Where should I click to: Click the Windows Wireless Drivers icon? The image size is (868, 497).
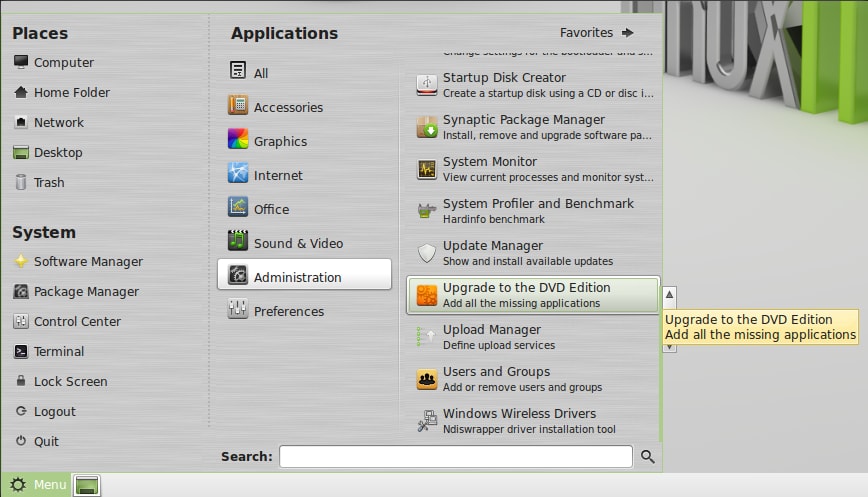point(427,421)
